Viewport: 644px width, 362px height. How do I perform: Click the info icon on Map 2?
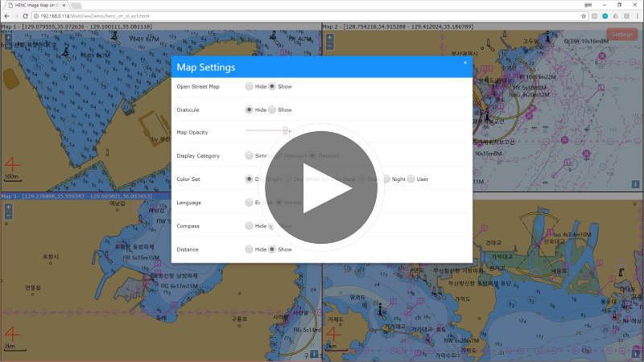(635, 184)
